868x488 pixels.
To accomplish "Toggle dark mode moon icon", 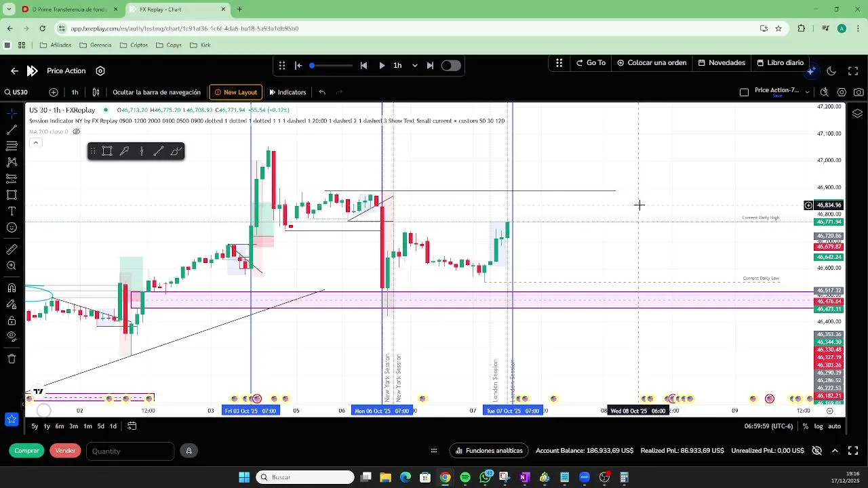I will point(831,70).
